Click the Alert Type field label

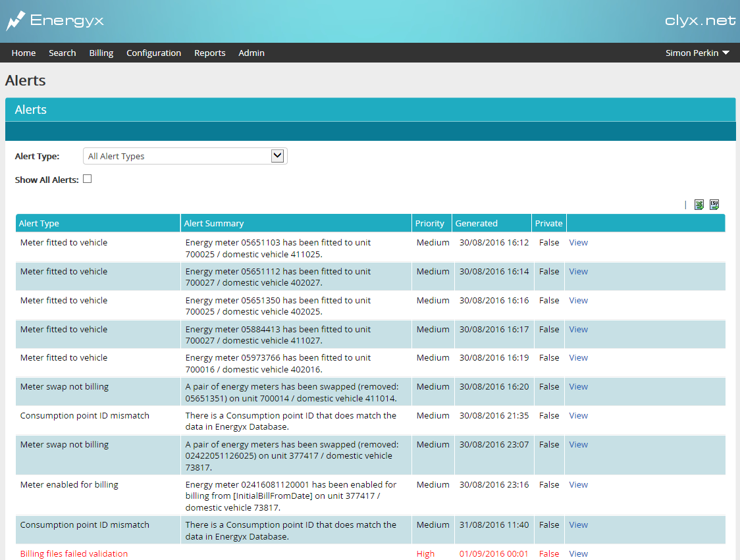pos(38,156)
